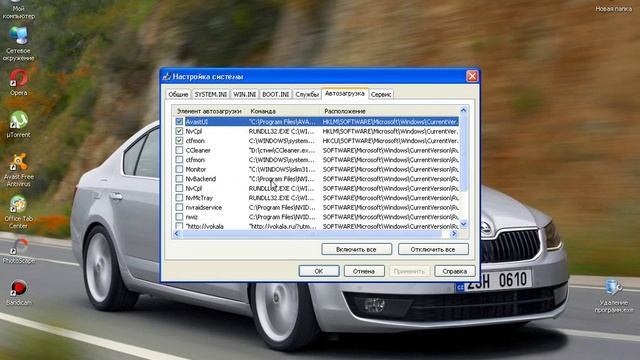
Task: Click the list's vertical scrollbar down arrow
Action: point(463,224)
